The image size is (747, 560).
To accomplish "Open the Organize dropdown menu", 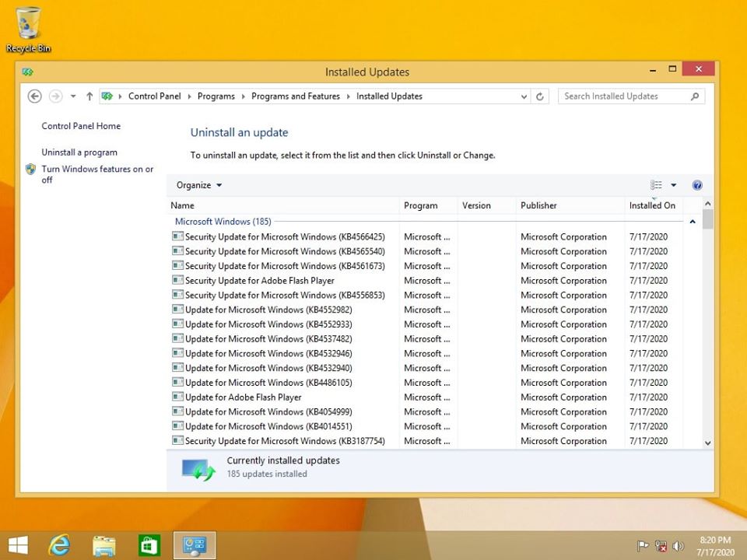I will tap(199, 185).
